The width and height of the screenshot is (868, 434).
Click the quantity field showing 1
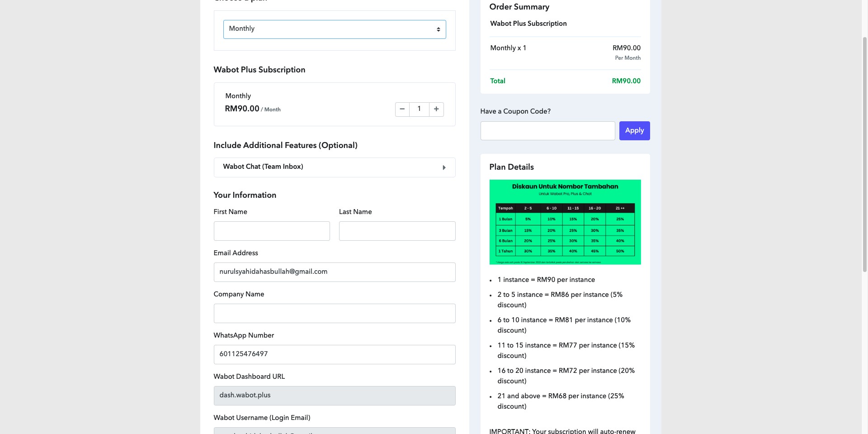419,109
